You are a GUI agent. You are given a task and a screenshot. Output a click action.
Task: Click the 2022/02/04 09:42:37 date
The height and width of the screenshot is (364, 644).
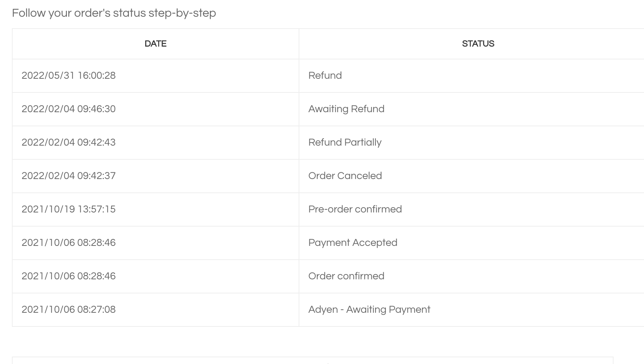tap(69, 176)
